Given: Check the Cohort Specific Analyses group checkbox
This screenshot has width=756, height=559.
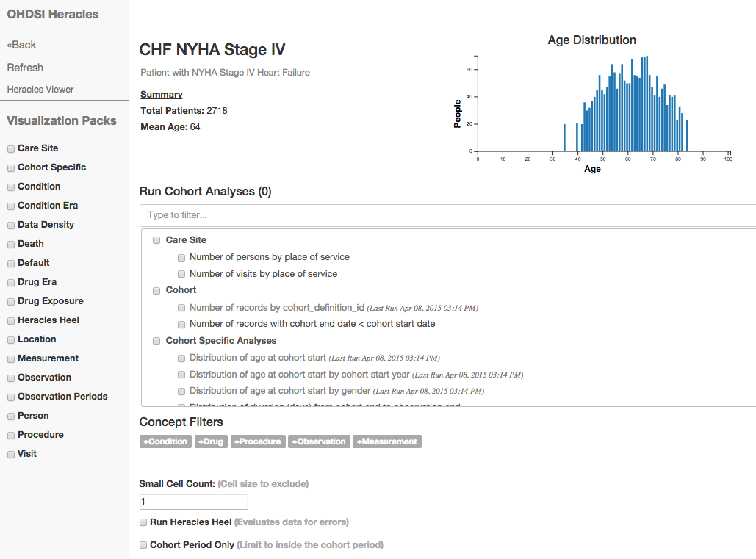Looking at the screenshot, I should click(x=156, y=341).
